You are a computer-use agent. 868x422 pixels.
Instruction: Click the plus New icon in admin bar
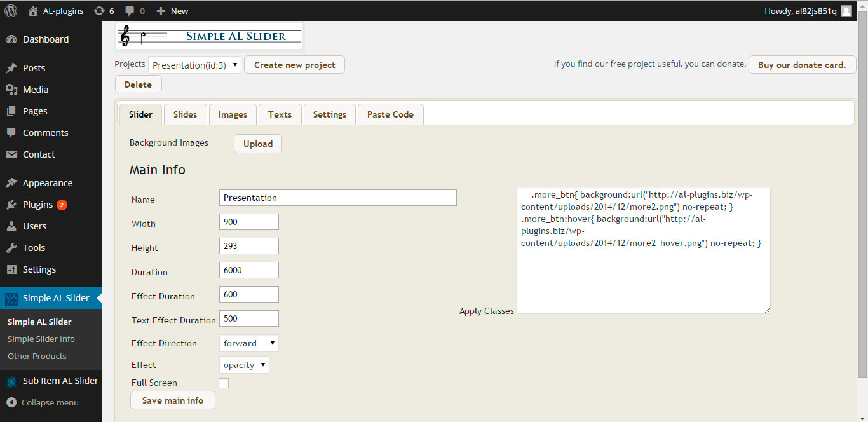pos(161,11)
